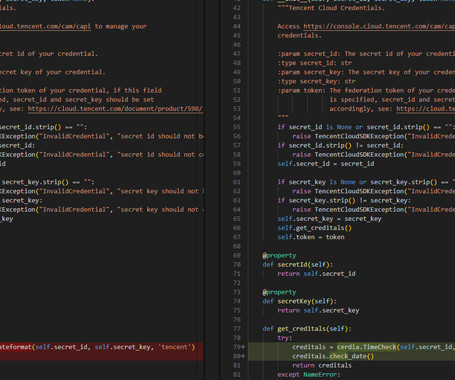
Task: Open the https://cloud.te link on line 53
Action: pos(426,109)
